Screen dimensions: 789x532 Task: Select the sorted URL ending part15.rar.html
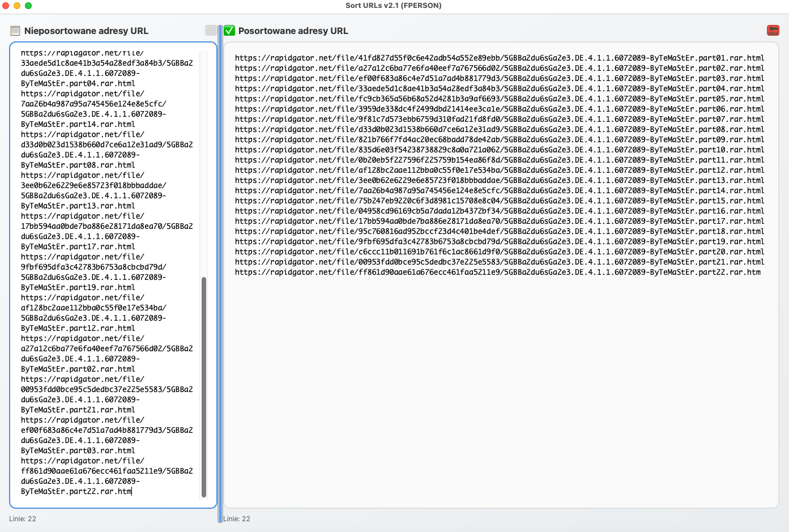point(500,201)
